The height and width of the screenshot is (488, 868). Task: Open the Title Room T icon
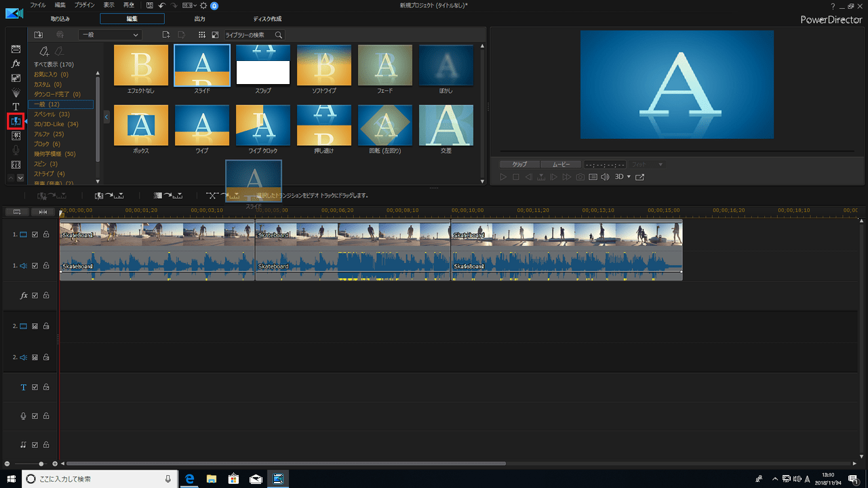point(16,107)
